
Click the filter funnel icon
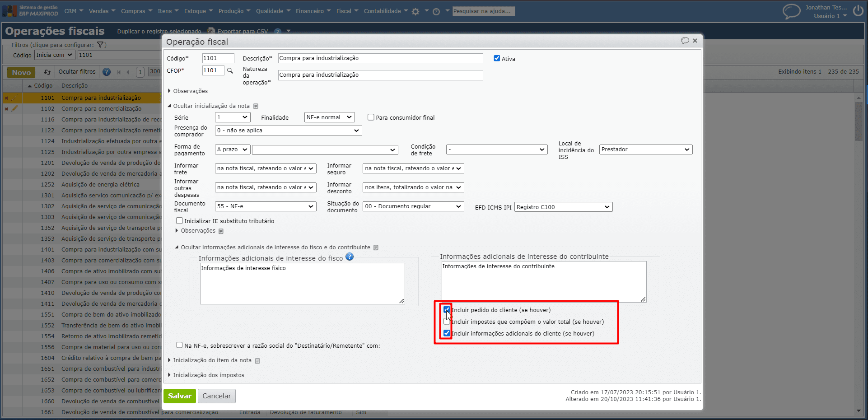click(101, 45)
